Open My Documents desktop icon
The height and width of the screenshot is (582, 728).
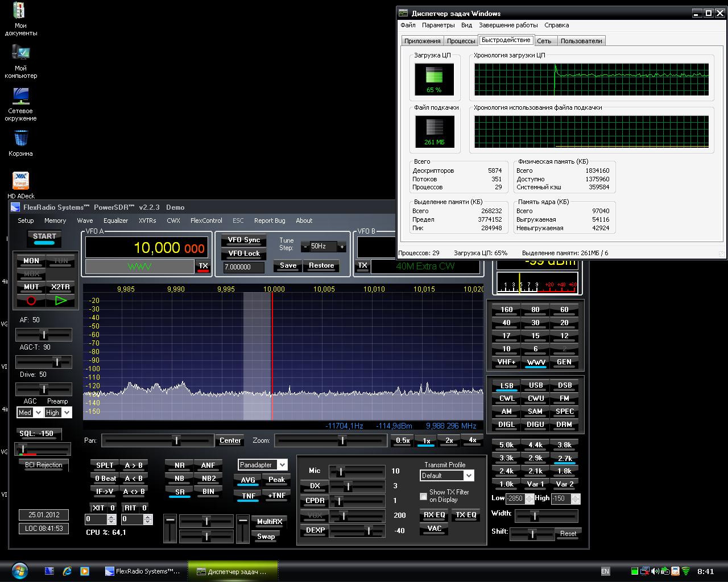pos(21,19)
